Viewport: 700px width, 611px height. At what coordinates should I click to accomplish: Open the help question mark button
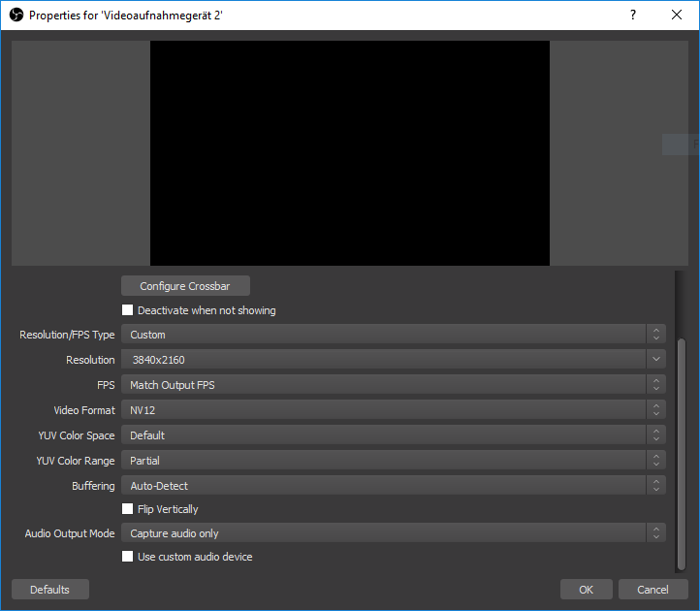[x=632, y=16]
